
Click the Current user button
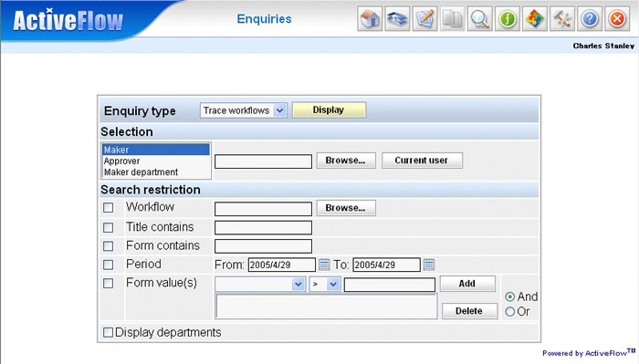click(x=422, y=161)
